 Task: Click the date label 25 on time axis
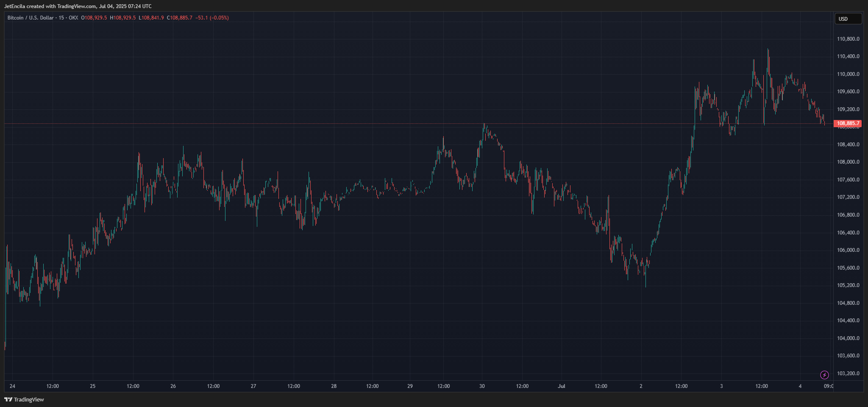93,386
